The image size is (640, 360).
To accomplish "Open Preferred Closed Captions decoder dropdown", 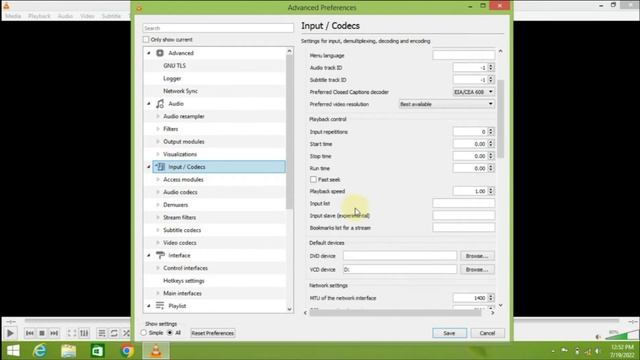I will (x=473, y=92).
